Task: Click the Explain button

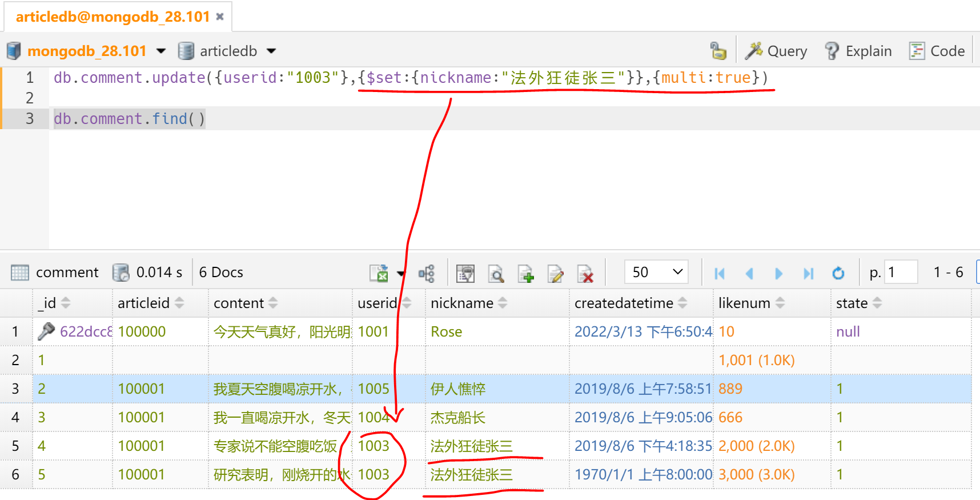Action: pos(858,51)
